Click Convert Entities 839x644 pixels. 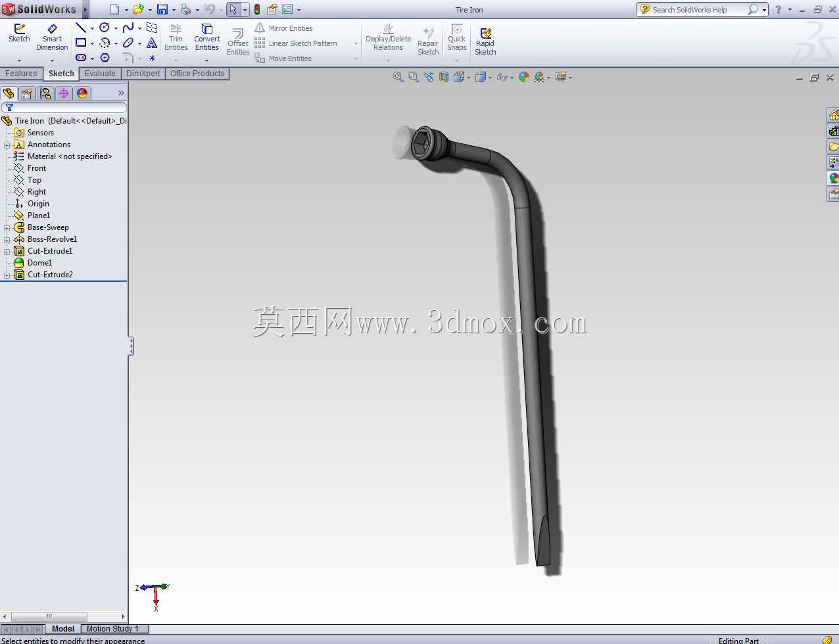pos(206,37)
